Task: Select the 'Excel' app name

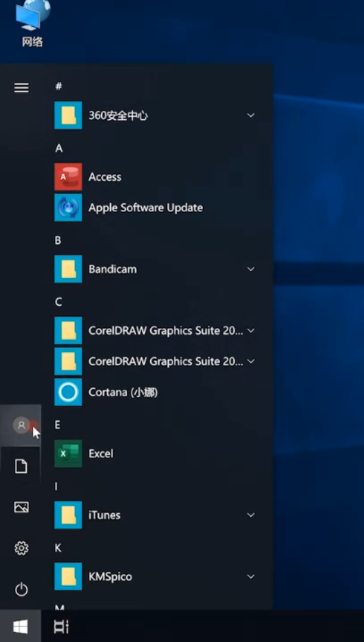Action: [x=101, y=454]
